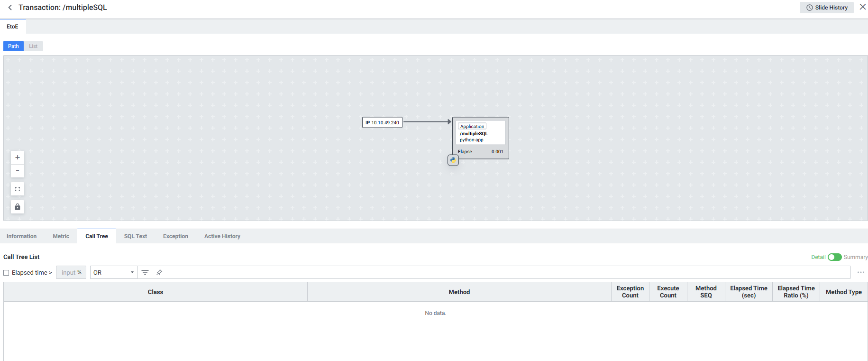Open the OR condition dropdown
The image size is (868, 361).
coord(113,273)
